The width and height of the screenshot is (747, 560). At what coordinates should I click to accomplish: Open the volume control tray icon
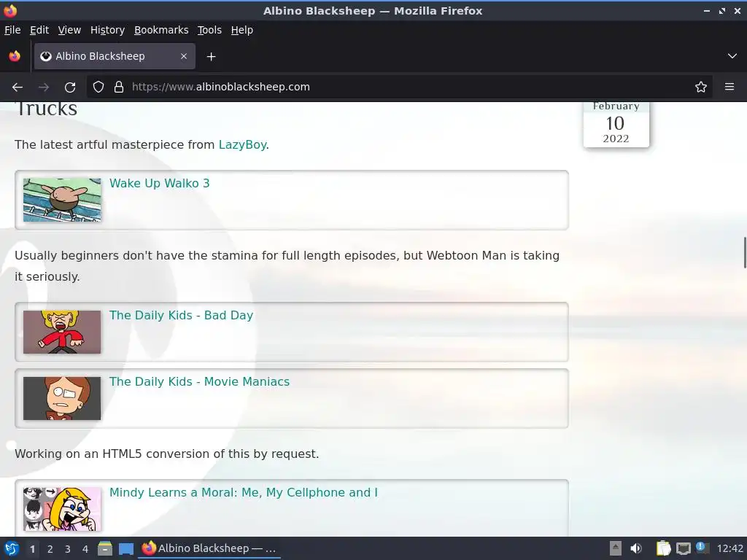pos(636,548)
